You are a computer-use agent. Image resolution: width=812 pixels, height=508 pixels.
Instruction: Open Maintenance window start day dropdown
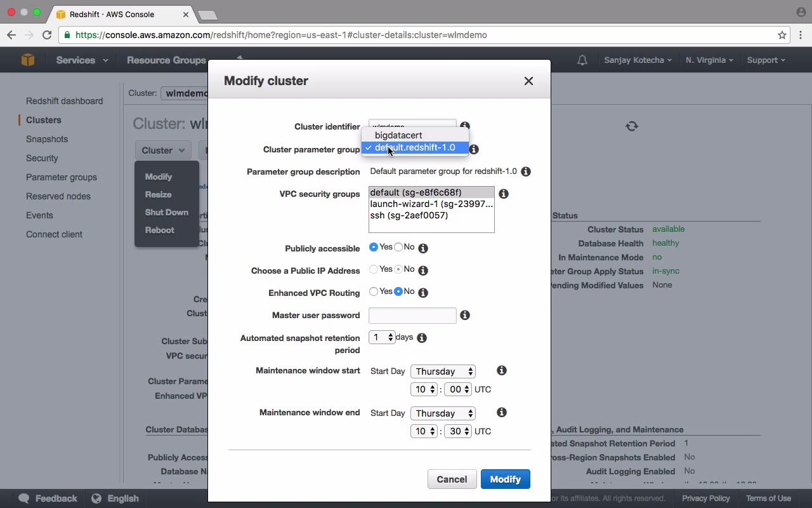pyautogui.click(x=443, y=371)
